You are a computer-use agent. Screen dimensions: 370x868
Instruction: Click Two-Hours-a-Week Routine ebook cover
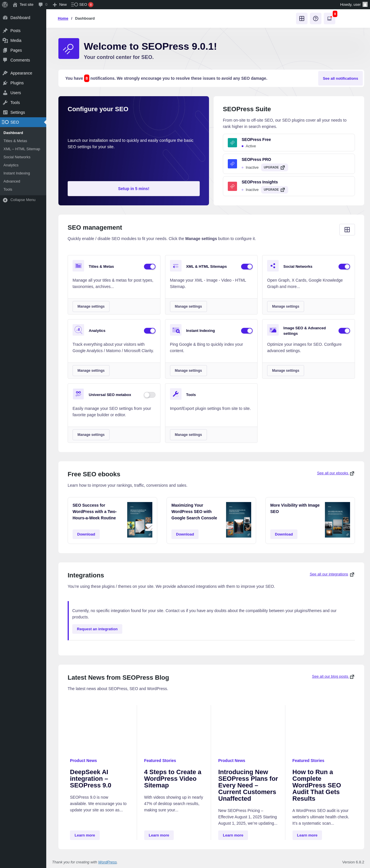140,520
